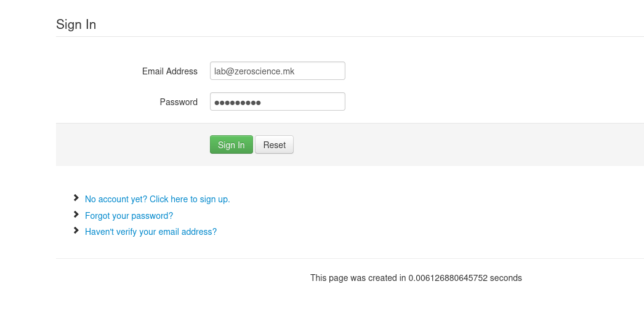The width and height of the screenshot is (644, 316).
Task: Open 'Haven't verify your email address?' link
Action: click(x=151, y=232)
